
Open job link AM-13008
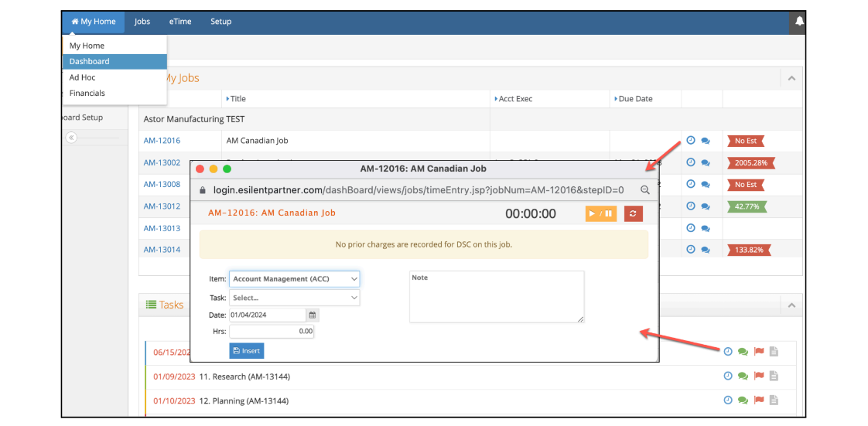[162, 184]
